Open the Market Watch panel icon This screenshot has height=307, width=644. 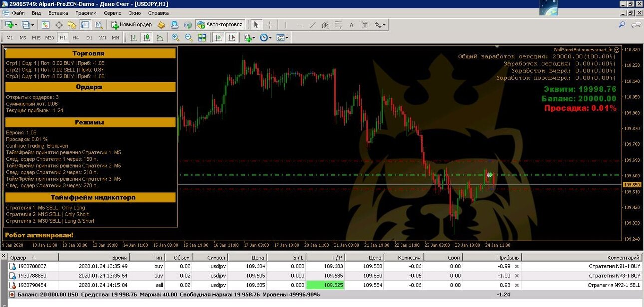[x=45, y=25]
